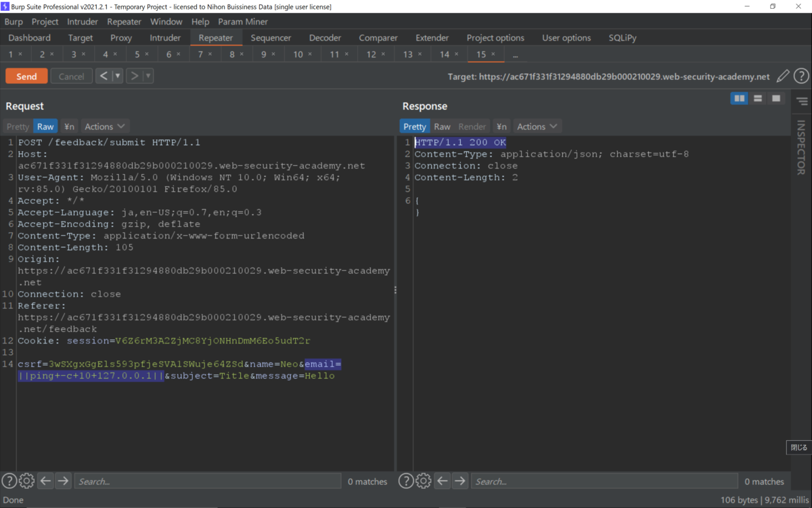Screen dimensions: 812x508
Task: Open the Project menu
Action: [45, 22]
